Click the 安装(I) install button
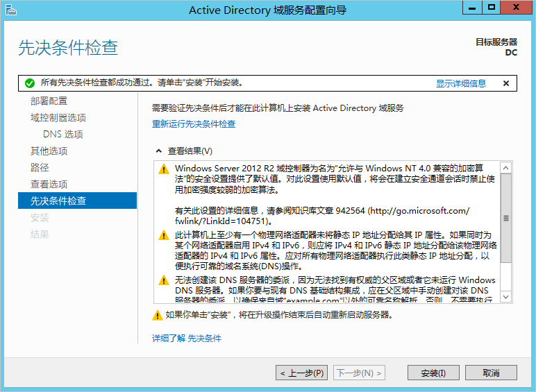The image size is (536, 392). pyautogui.click(x=433, y=373)
